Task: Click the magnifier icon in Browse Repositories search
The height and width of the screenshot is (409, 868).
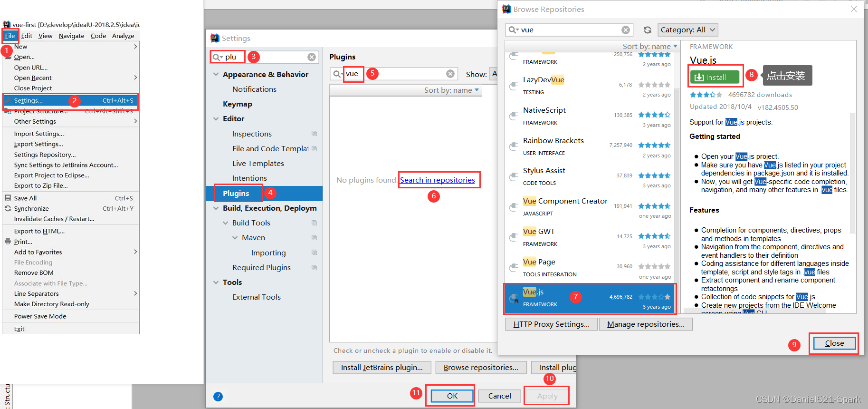Action: (513, 30)
